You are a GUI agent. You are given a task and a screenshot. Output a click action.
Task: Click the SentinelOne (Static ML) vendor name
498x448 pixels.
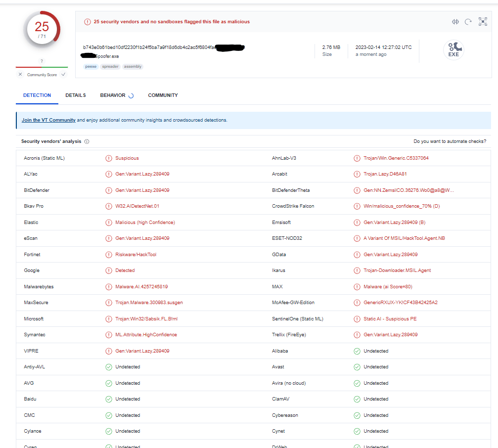(x=298, y=319)
